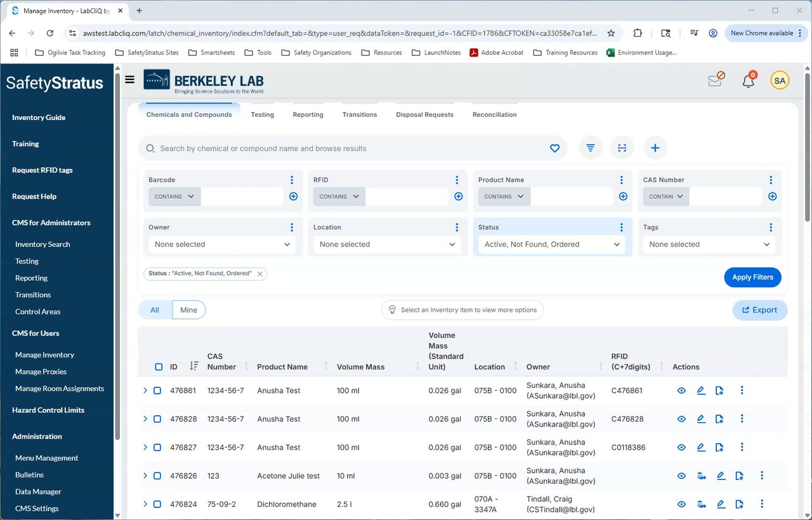812x520 pixels.
Task: Open the mail icon in the header
Action: click(x=715, y=81)
